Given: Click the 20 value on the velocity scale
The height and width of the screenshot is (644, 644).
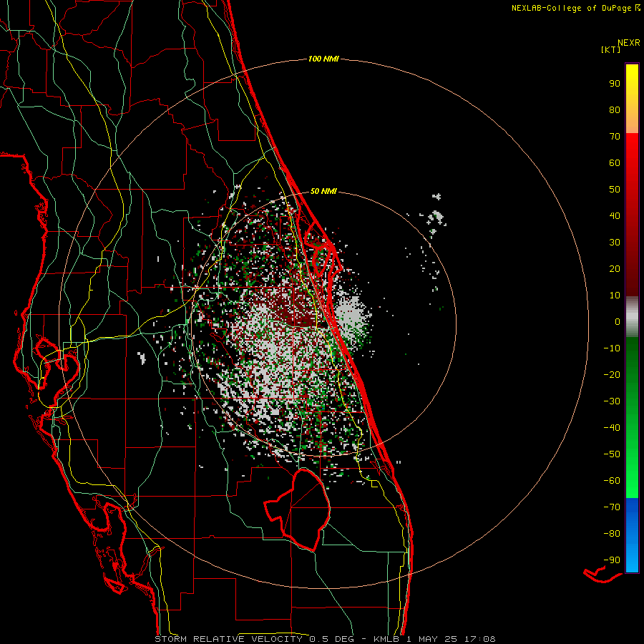Looking at the screenshot, I should point(615,268).
